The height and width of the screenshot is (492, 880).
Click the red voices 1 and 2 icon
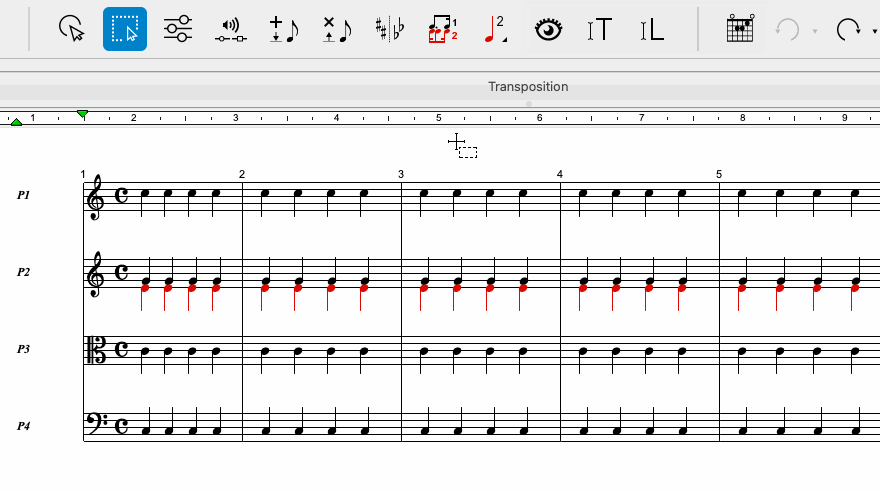click(443, 29)
